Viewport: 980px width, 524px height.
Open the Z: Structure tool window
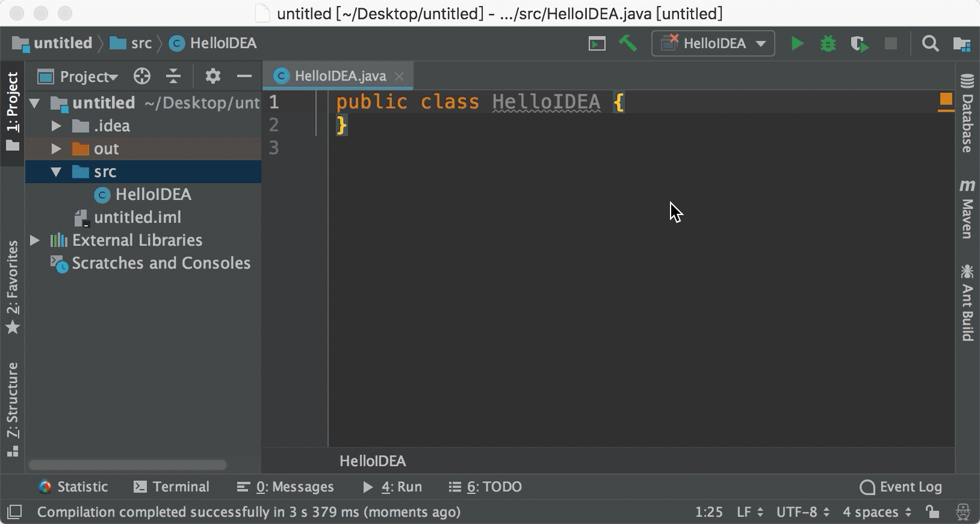click(13, 409)
